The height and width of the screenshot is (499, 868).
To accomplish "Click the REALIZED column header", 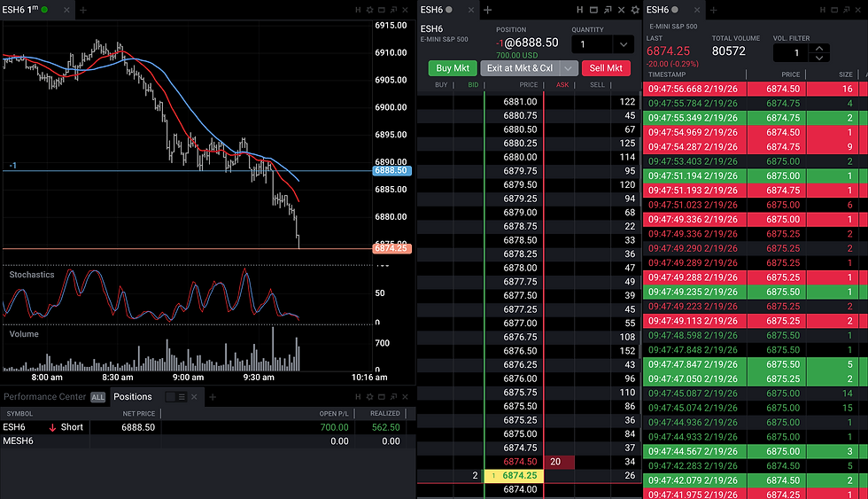I will point(385,414).
